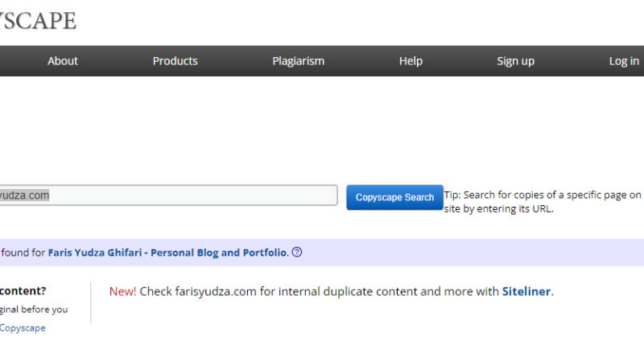Open the Plagiarism menu item
644x358 pixels.
(298, 61)
